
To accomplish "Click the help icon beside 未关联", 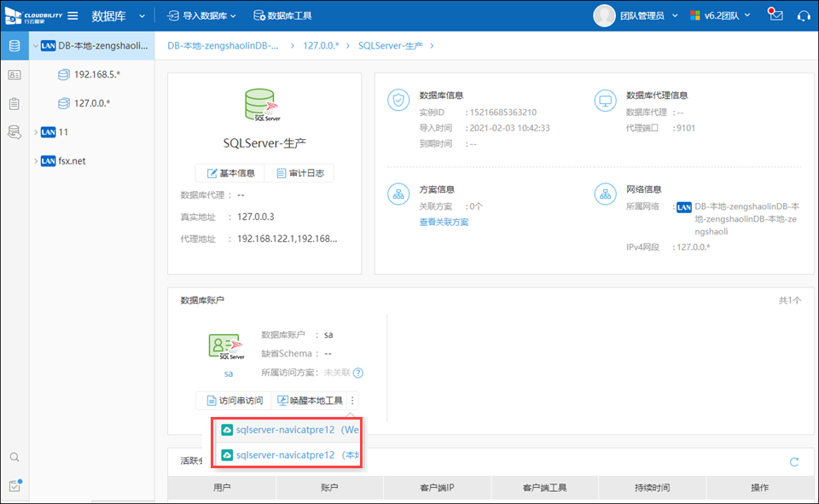I will pyautogui.click(x=358, y=373).
